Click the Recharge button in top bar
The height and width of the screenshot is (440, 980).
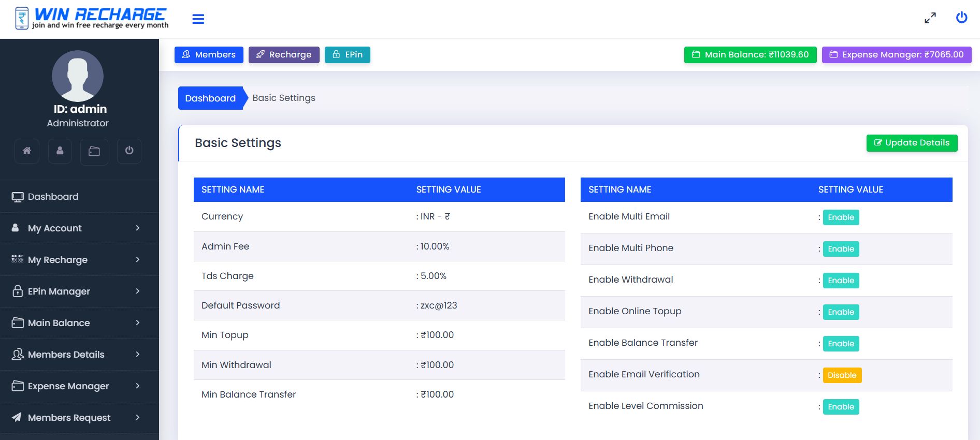point(284,55)
